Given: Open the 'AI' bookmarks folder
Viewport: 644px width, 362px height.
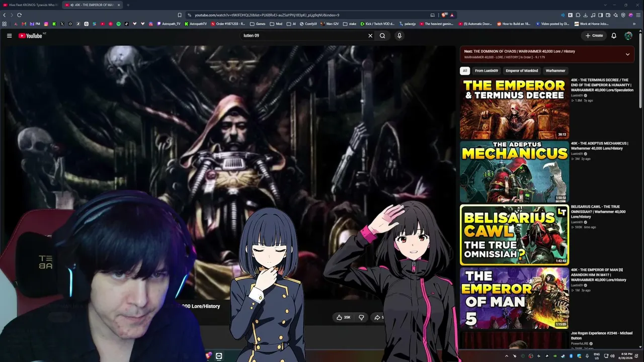Looking at the screenshot, I should coord(291,24).
